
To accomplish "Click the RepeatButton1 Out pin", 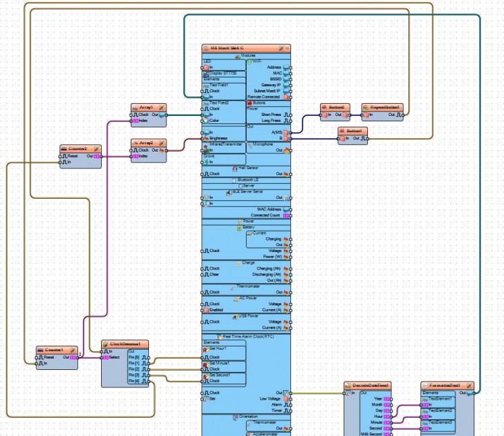I will (x=403, y=115).
